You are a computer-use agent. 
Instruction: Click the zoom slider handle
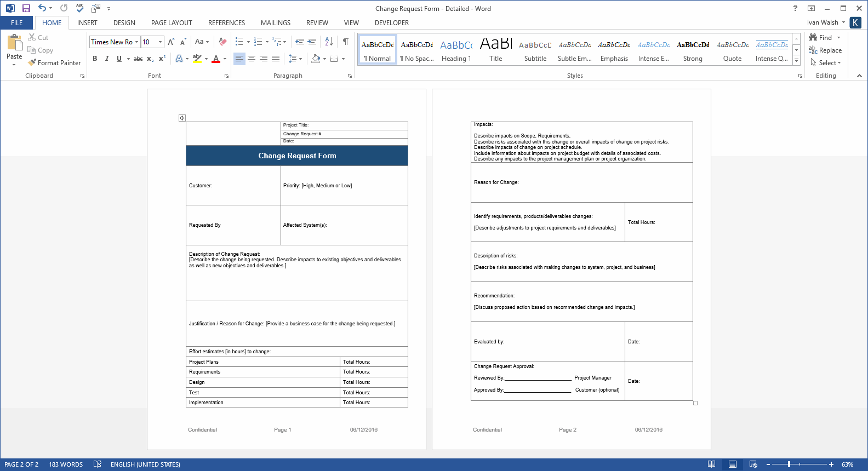789,464
